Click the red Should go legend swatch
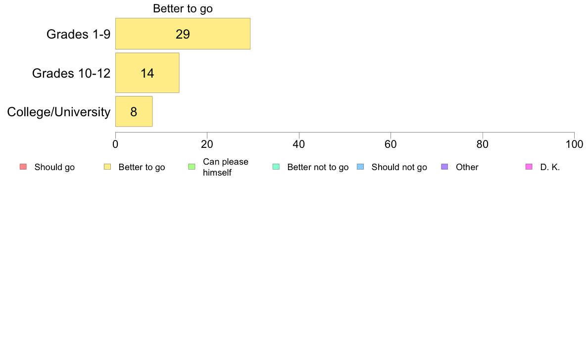This screenshot has width=588, height=364. 23,167
